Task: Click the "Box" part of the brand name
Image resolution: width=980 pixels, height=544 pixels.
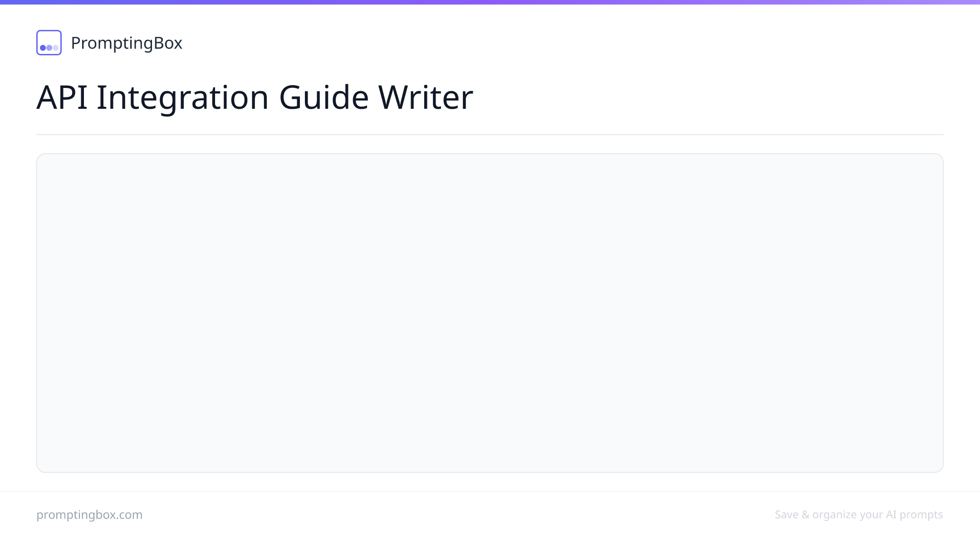Action: [168, 43]
